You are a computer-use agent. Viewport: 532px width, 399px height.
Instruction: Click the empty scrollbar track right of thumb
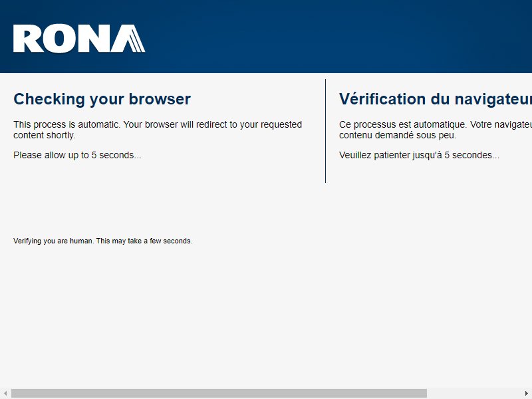pos(474,394)
